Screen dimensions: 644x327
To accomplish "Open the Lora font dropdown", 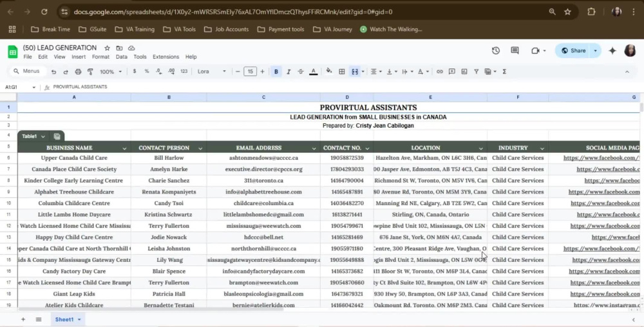I will (x=211, y=72).
